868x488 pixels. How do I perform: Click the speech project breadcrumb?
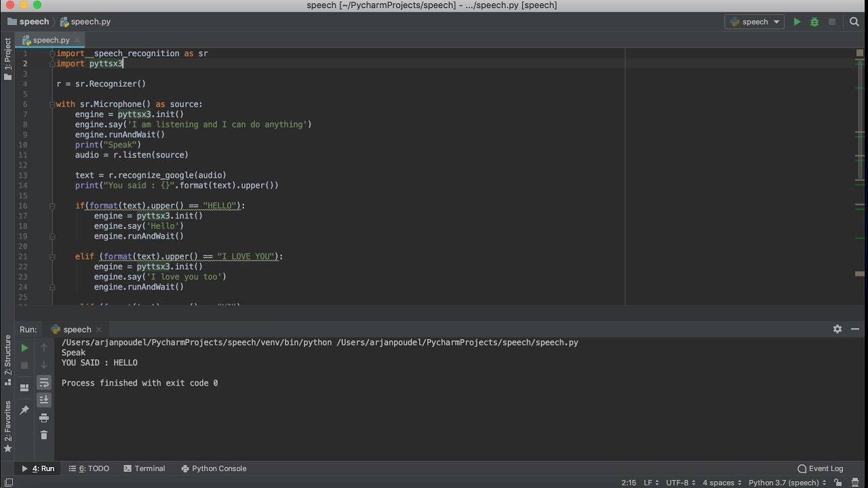coord(28,22)
